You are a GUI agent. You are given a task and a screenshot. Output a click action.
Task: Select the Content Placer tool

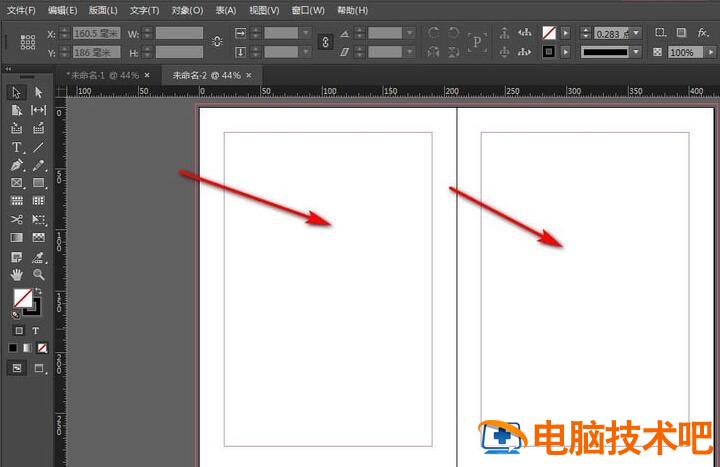click(x=39, y=128)
